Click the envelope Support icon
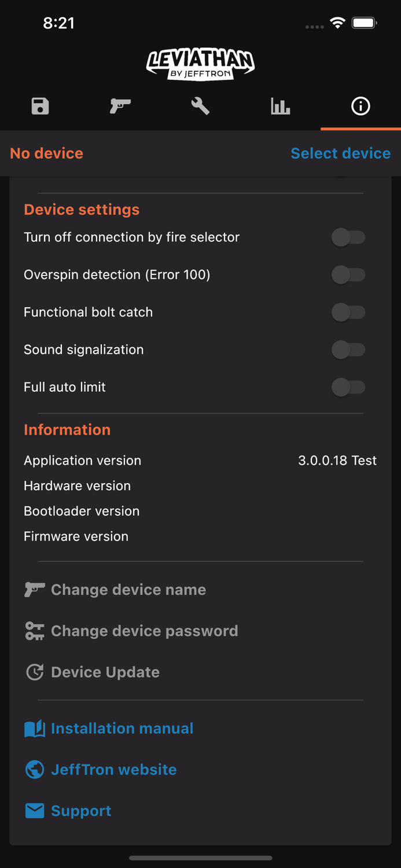401x868 pixels. [x=35, y=811]
